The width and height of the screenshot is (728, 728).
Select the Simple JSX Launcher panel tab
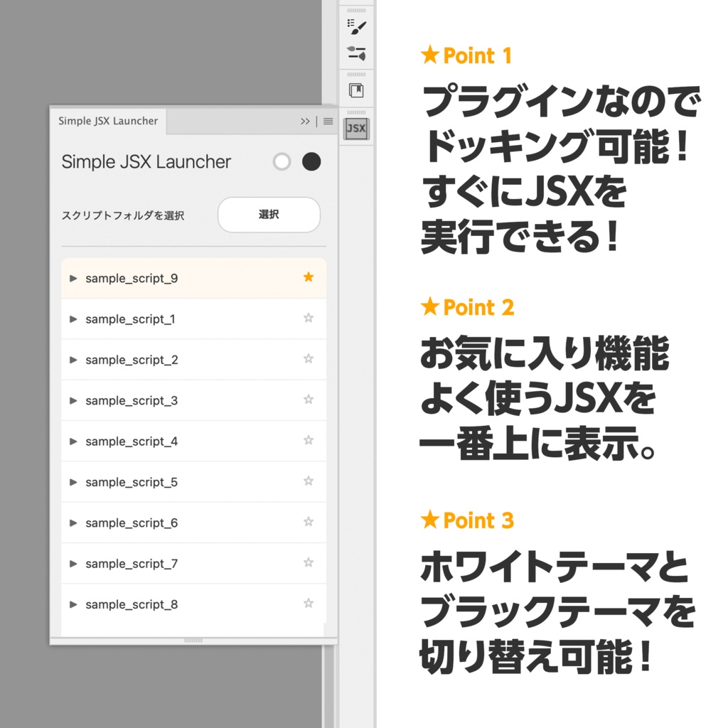point(107,121)
